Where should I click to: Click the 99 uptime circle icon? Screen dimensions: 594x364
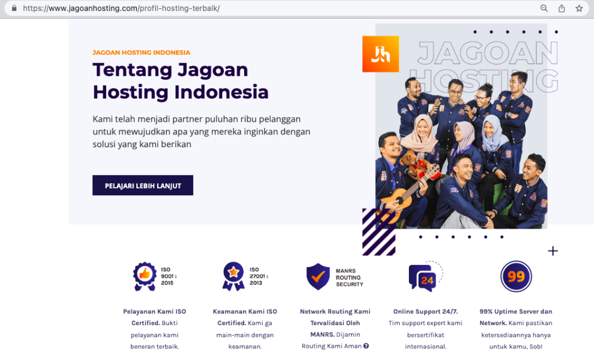(516, 276)
